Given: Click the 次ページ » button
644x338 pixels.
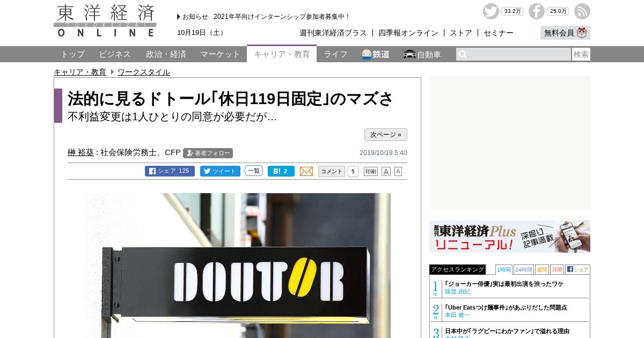Looking at the screenshot, I should tap(386, 135).
